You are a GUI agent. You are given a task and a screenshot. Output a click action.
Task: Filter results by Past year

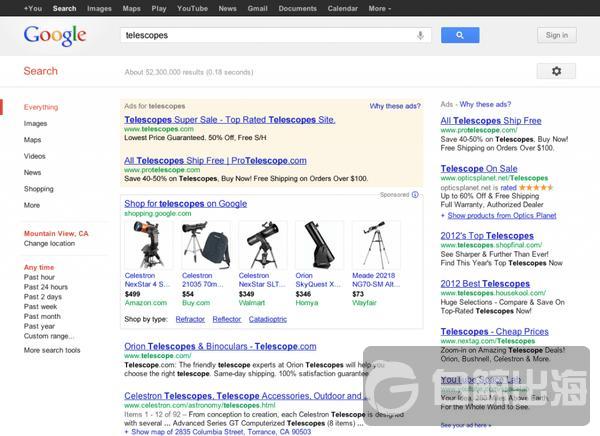[39, 327]
